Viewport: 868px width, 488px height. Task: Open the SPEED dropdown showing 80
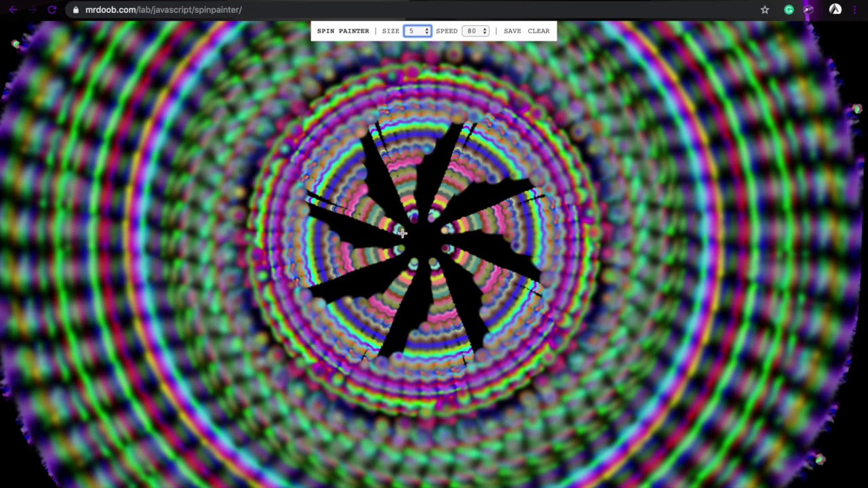(x=475, y=30)
